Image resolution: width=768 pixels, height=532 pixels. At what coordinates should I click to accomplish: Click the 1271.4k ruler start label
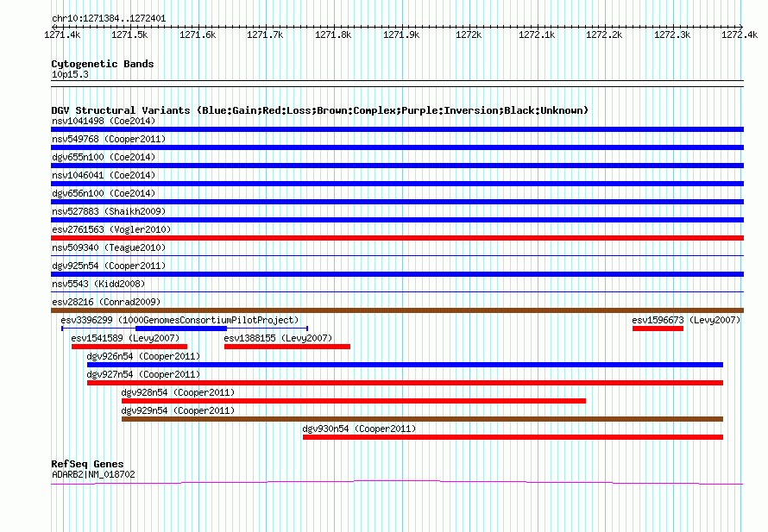[x=62, y=34]
